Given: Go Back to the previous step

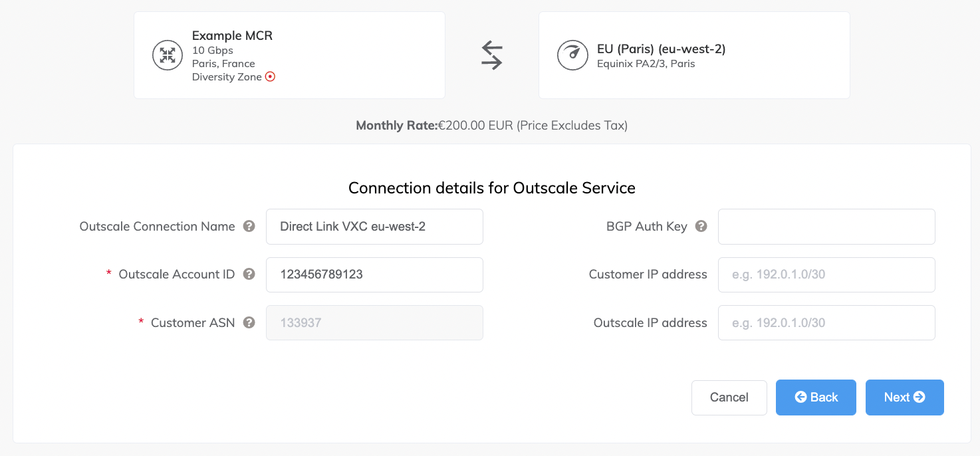Looking at the screenshot, I should coord(816,398).
